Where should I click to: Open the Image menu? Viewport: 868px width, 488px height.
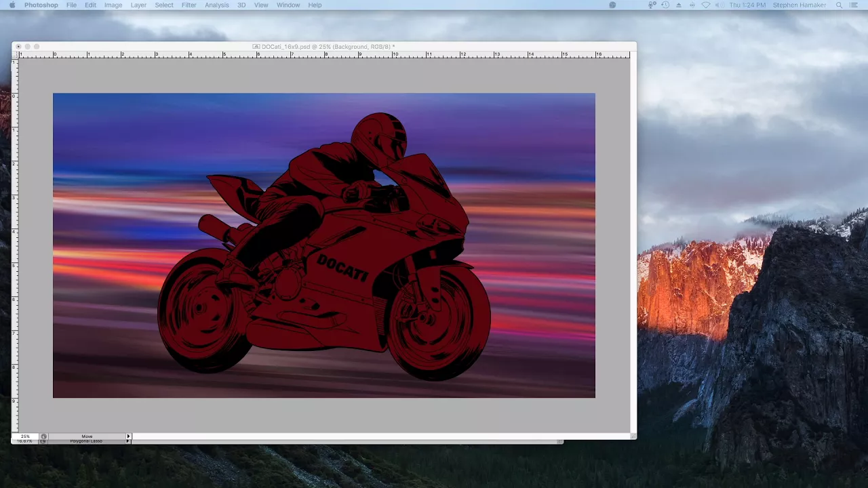click(113, 5)
